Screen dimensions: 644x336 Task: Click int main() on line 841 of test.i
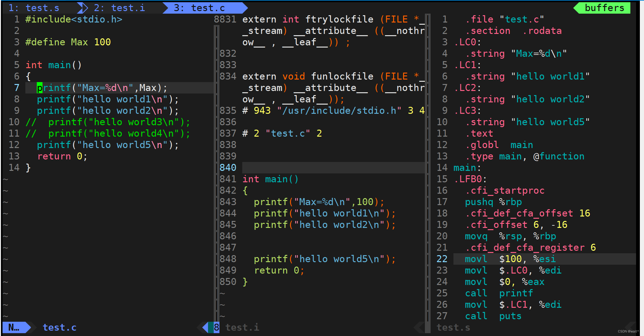(270, 179)
